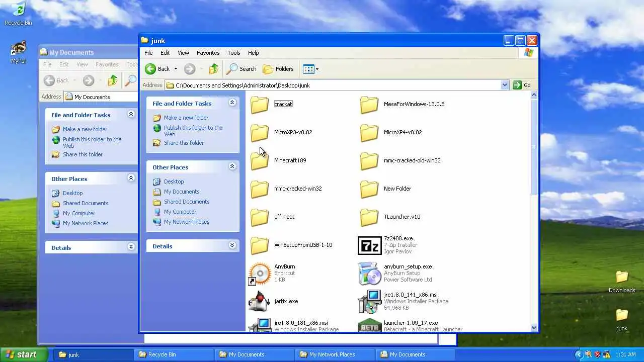Select the jarfix.exe icon
Image resolution: width=644 pixels, height=362 pixels.
[x=260, y=301]
